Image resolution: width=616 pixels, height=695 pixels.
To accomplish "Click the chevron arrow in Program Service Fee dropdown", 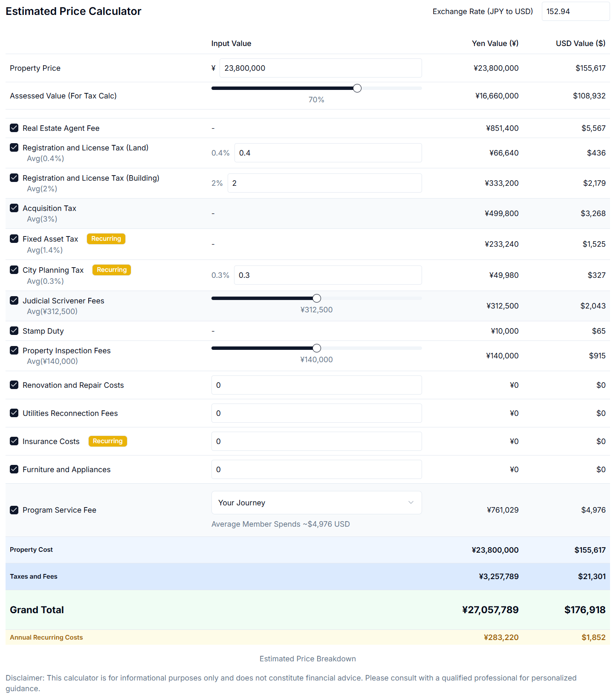I will point(411,503).
